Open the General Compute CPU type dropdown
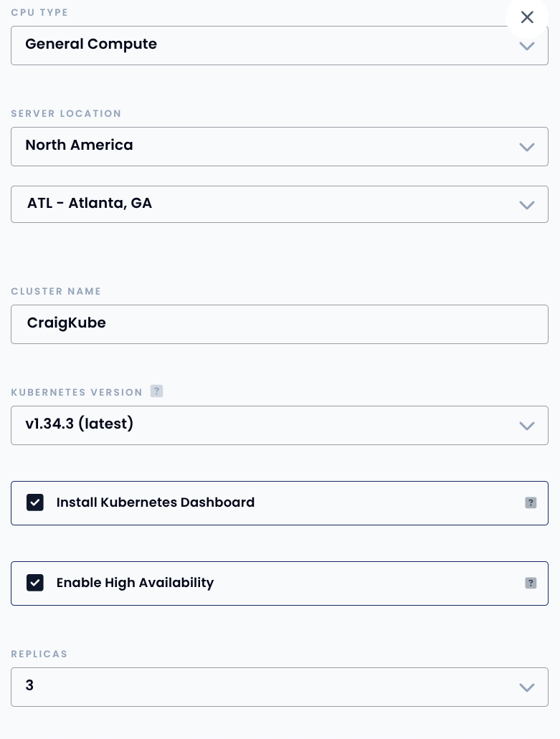This screenshot has width=560, height=739. pos(280,45)
